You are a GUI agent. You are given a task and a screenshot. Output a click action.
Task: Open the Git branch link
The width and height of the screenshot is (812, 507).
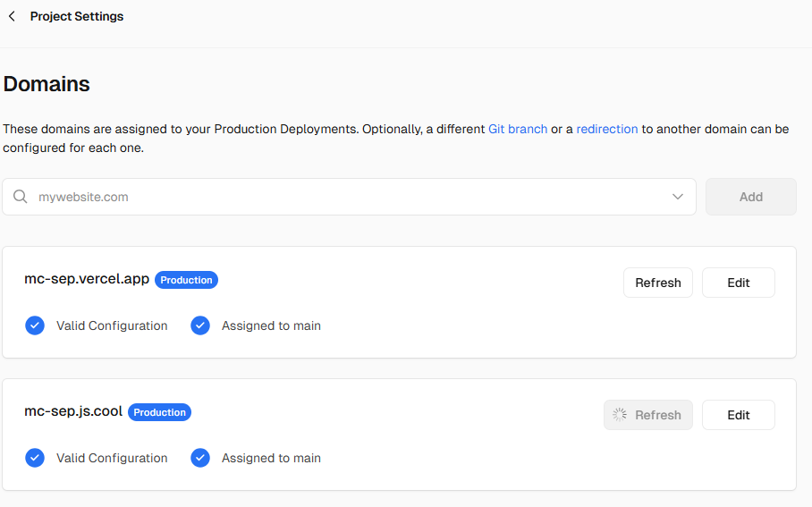tap(518, 129)
